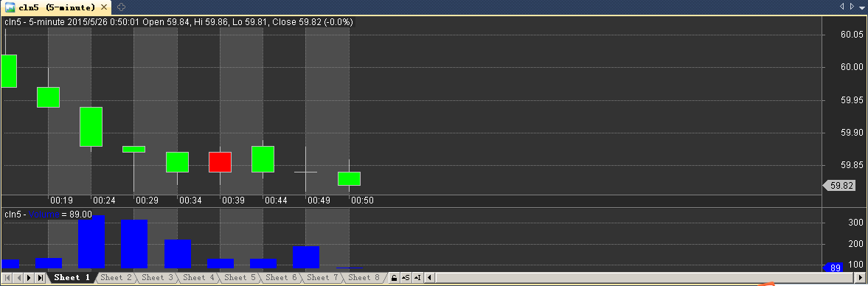
Task: Go to previous sheet arrow button
Action: click(x=18, y=278)
